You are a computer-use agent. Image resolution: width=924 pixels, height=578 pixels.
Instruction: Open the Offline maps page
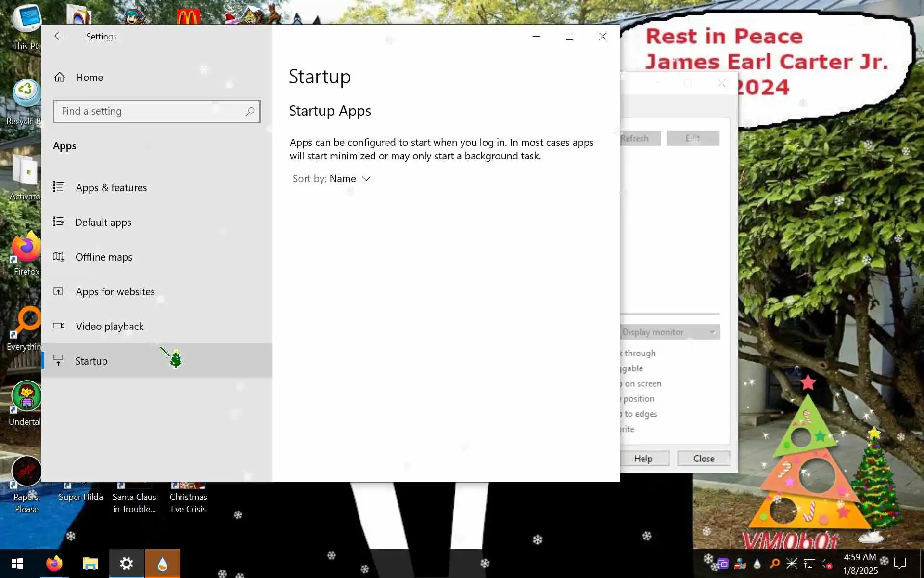coord(103,257)
